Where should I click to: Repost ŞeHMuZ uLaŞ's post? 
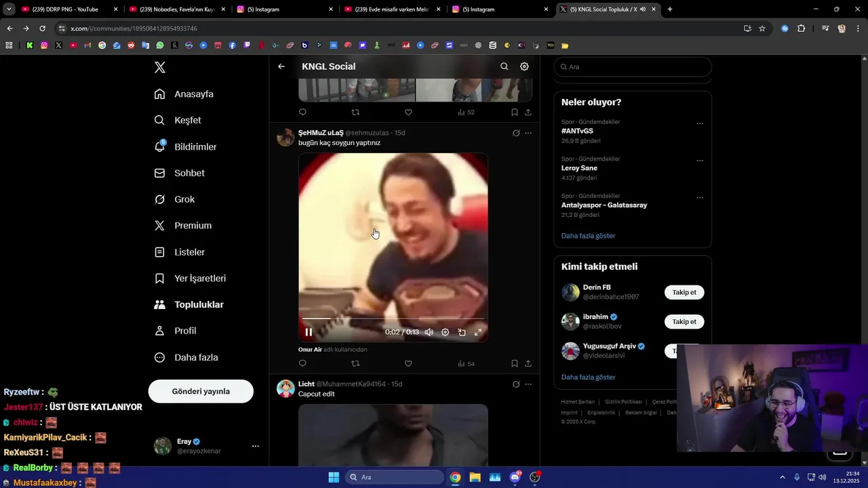point(355,364)
